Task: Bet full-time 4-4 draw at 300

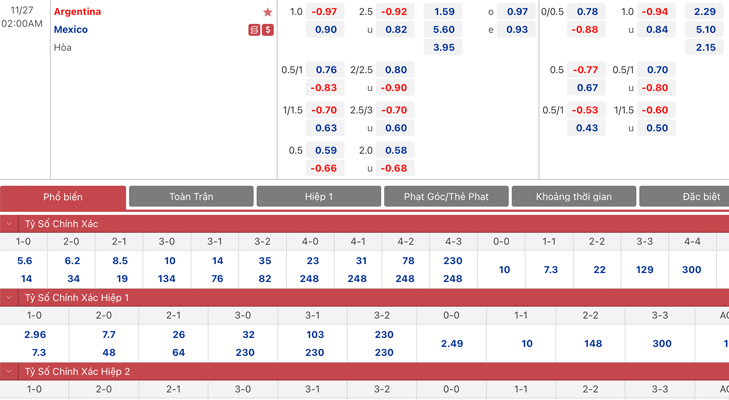Action: coord(691,270)
